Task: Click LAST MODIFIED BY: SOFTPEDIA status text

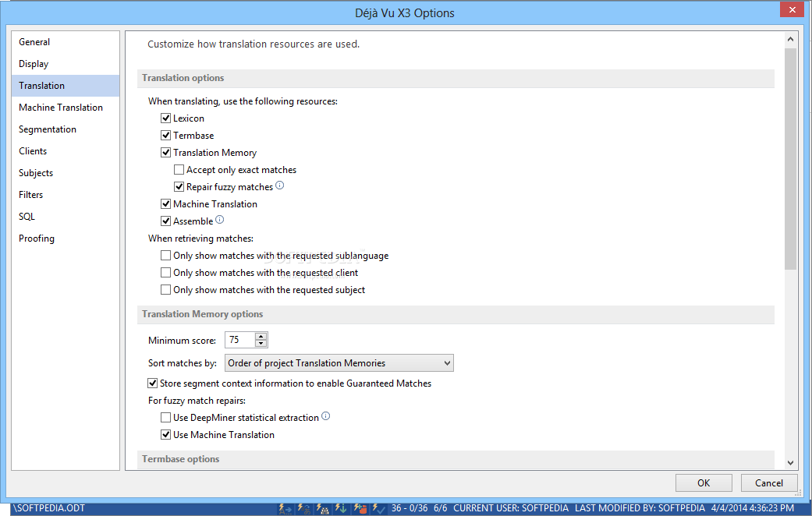Action: (640, 508)
